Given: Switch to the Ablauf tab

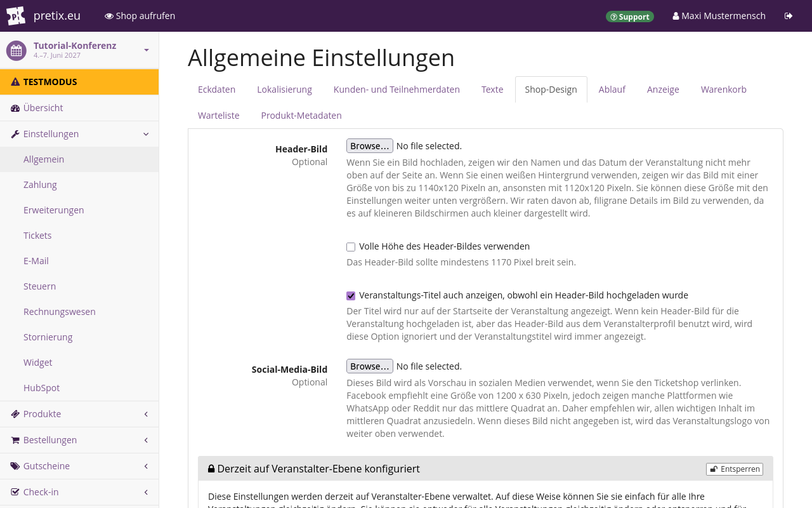Looking at the screenshot, I should click(612, 90).
